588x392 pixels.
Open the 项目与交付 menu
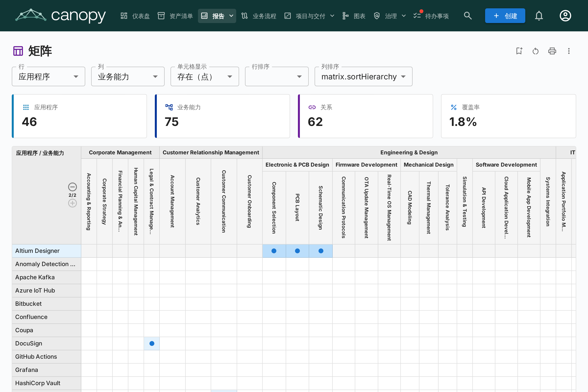coord(309,16)
